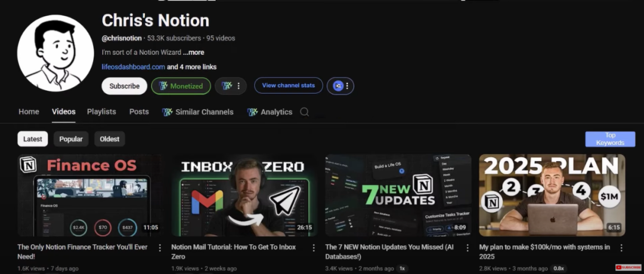644x274 pixels.
Task: Open three-dot menu next to View channel stats
Action: pyautogui.click(x=347, y=86)
